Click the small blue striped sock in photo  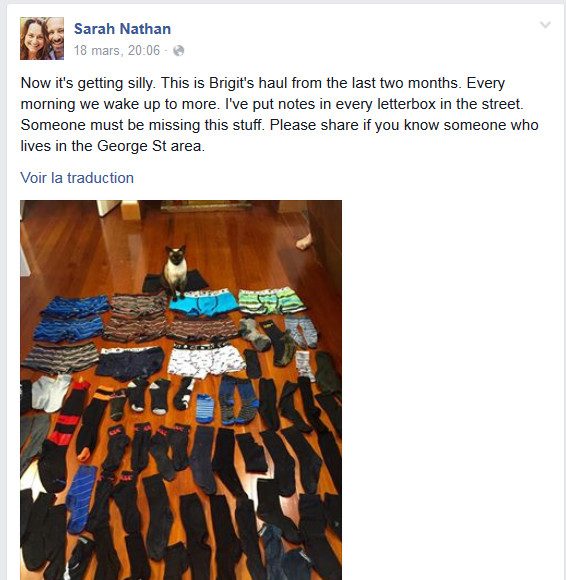[x=205, y=409]
